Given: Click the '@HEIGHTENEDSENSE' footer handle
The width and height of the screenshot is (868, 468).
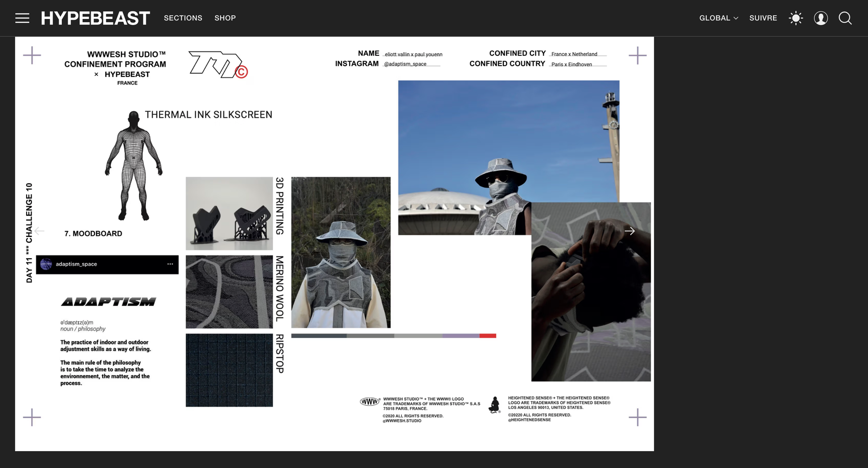Looking at the screenshot, I should click(x=529, y=420).
